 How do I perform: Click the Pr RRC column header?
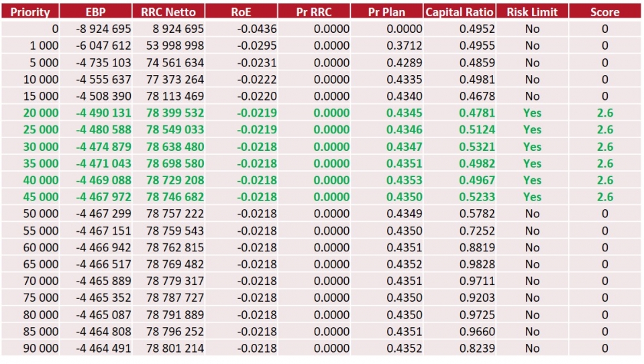tap(314, 12)
